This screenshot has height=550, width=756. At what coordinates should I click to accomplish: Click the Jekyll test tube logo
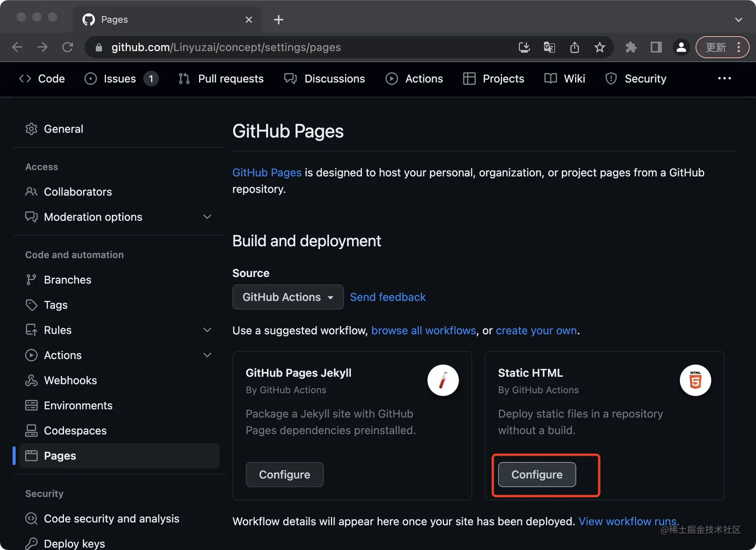(x=443, y=380)
